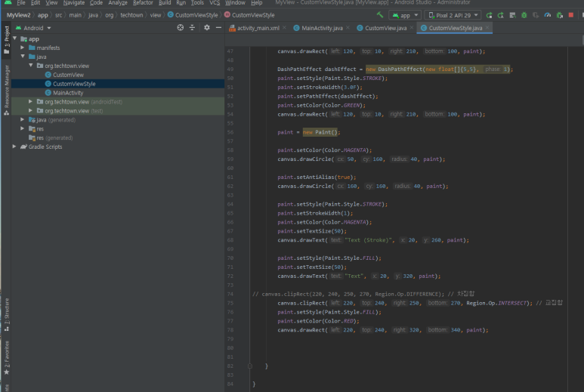Open the VCS menu
Screen dimensions: 584x392
point(215,2)
